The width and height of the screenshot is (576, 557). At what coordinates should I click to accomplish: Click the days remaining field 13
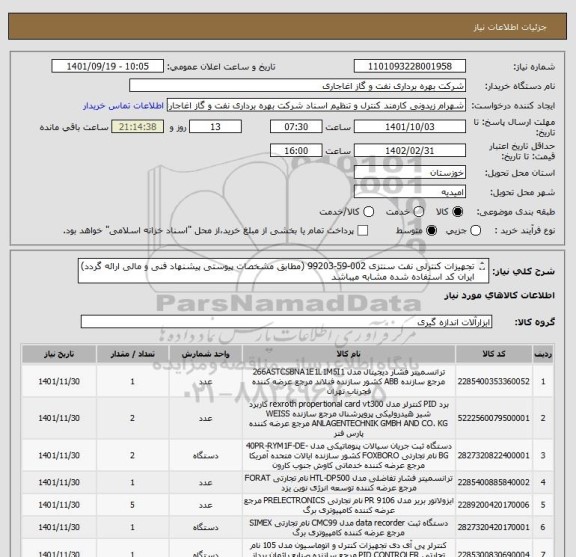click(x=215, y=127)
